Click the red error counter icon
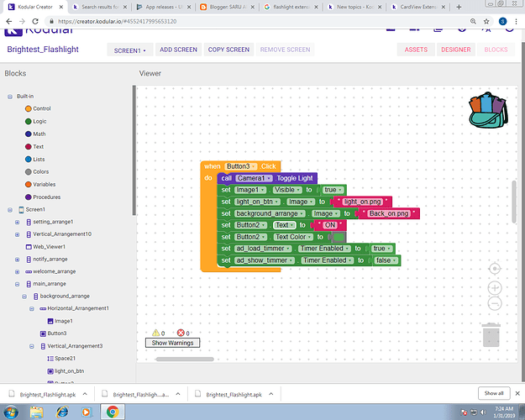Screen dimensions: 525x420 coord(180,333)
